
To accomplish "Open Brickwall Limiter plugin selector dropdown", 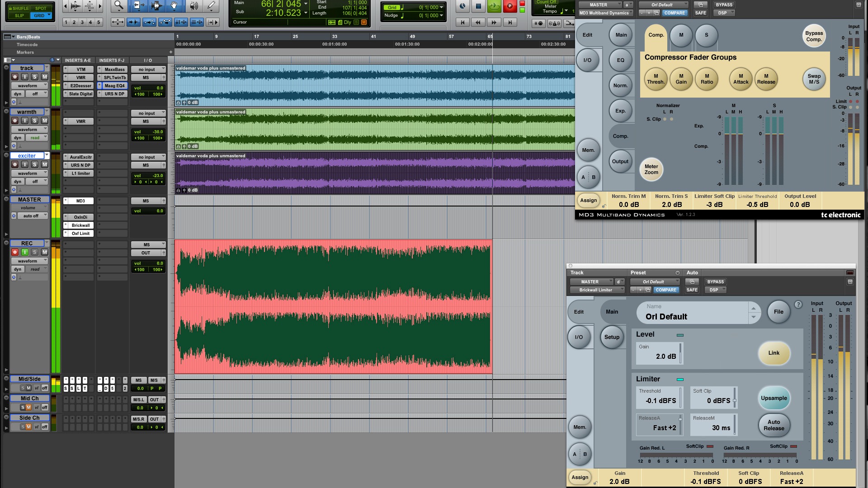I will tap(596, 290).
